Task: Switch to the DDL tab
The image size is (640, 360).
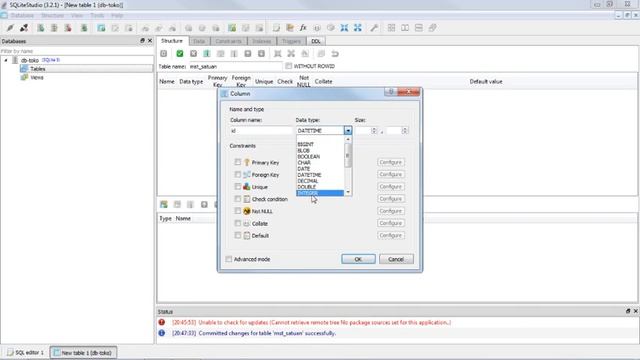Action: (316, 41)
